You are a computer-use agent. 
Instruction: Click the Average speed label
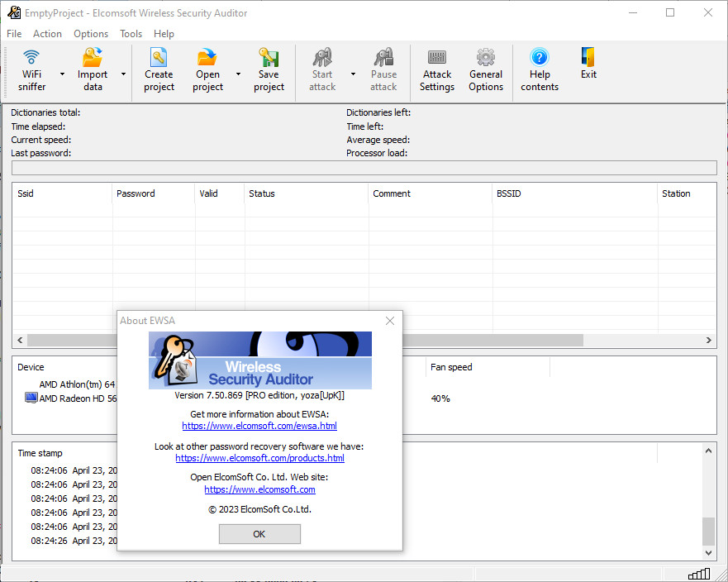point(378,140)
